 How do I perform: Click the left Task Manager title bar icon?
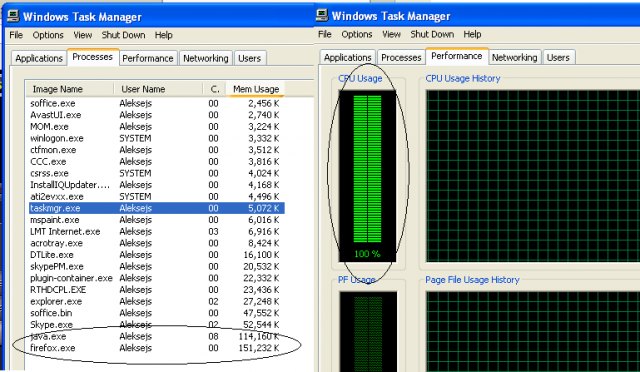click(13, 16)
